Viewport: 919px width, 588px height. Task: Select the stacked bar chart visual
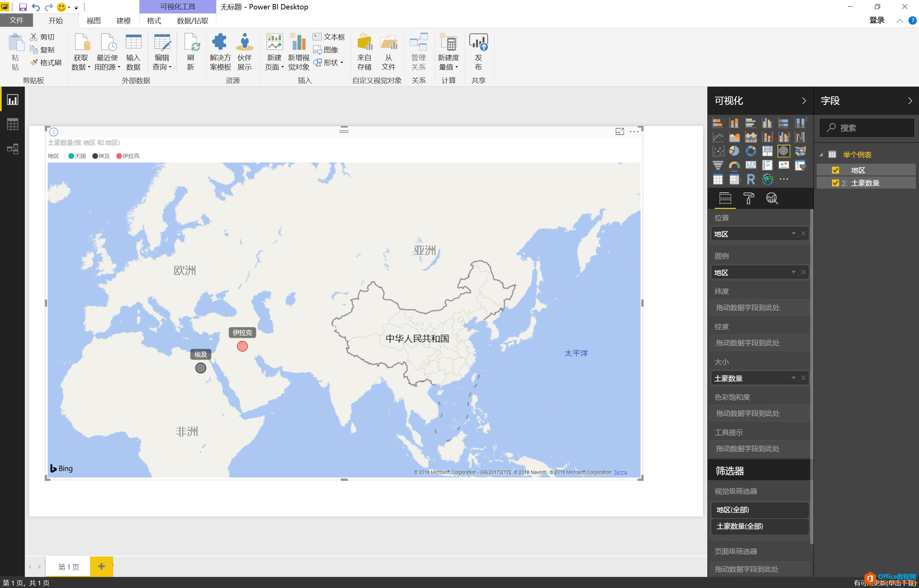718,123
